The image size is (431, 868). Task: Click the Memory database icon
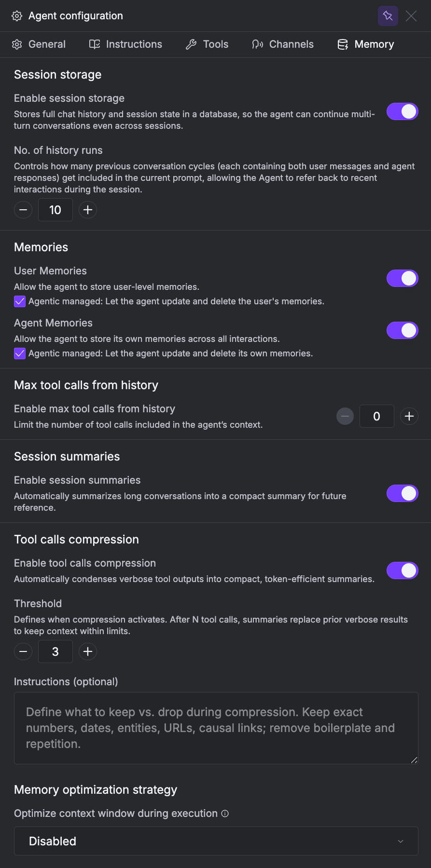[343, 44]
